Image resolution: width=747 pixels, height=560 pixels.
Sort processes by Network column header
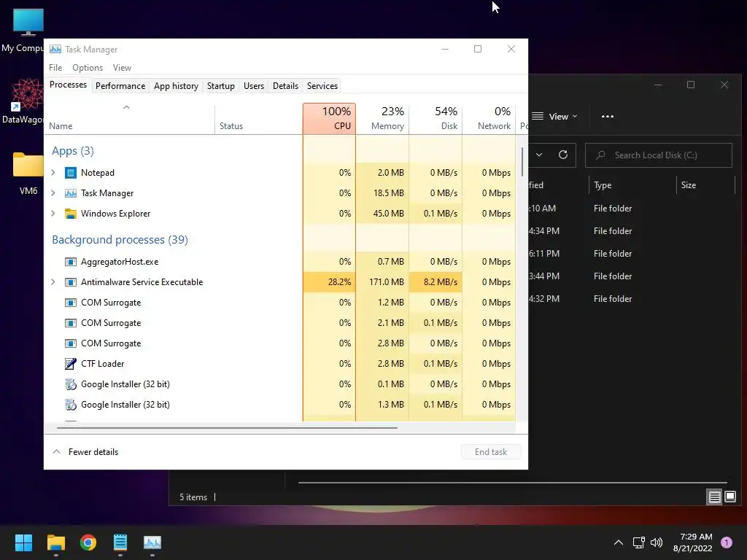pyautogui.click(x=489, y=119)
